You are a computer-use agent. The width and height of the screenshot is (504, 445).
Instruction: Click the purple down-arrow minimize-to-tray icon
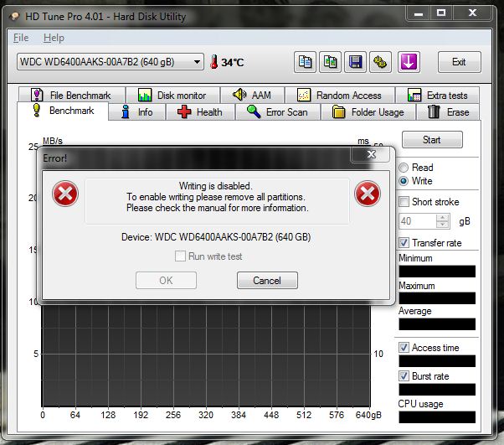[409, 62]
